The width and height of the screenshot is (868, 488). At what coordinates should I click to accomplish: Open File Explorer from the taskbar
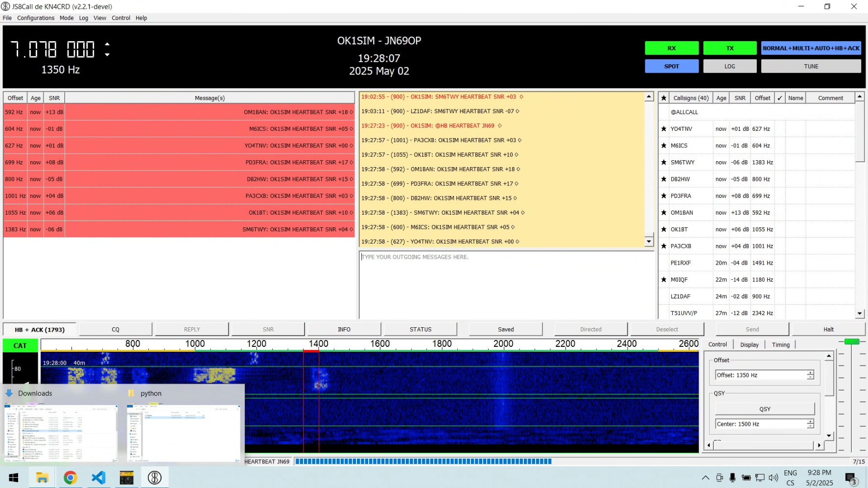point(42,478)
